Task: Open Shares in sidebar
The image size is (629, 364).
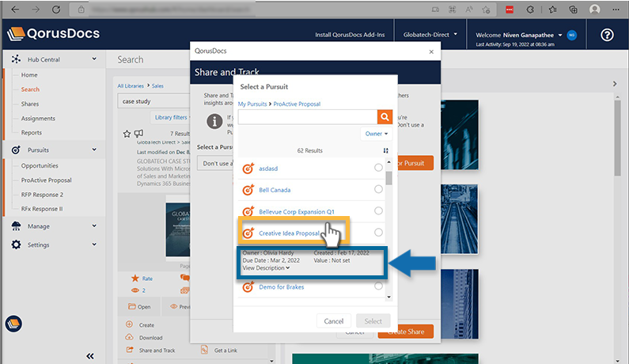Action: (x=30, y=104)
